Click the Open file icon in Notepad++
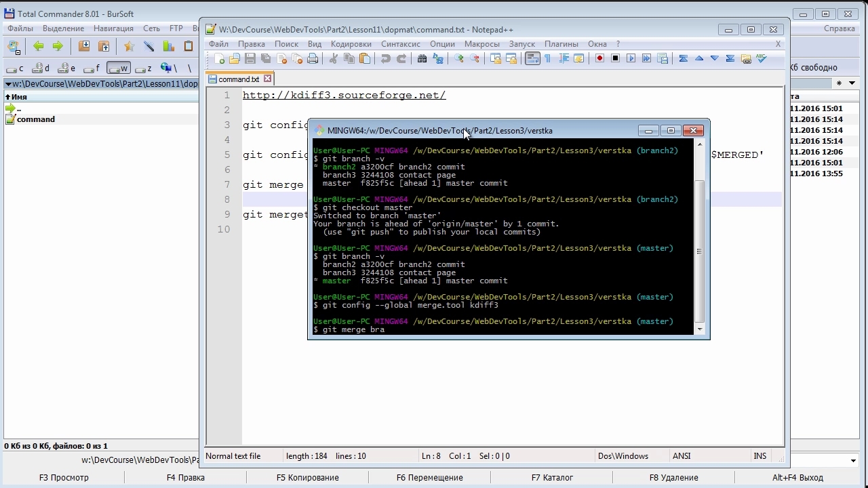This screenshot has width=868, height=488. point(235,59)
